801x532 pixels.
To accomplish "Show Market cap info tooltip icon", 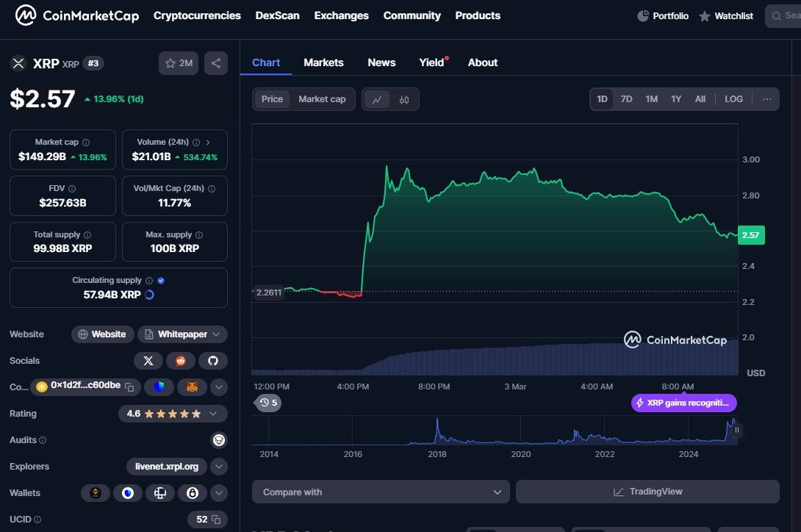I will click(86, 143).
